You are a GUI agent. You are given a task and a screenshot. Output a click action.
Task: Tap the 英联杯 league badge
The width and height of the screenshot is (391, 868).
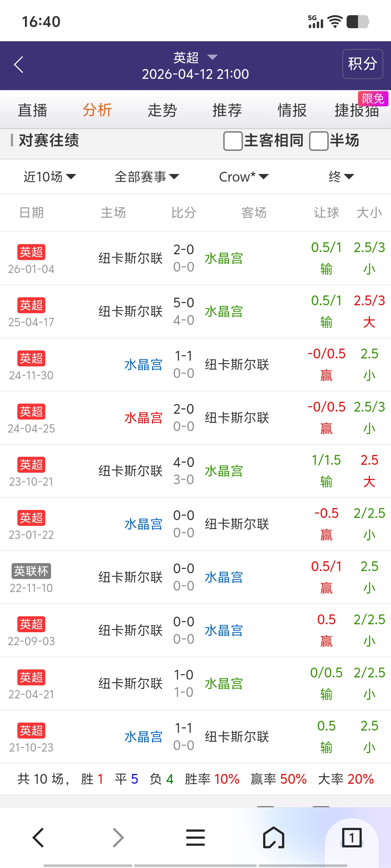click(31, 571)
